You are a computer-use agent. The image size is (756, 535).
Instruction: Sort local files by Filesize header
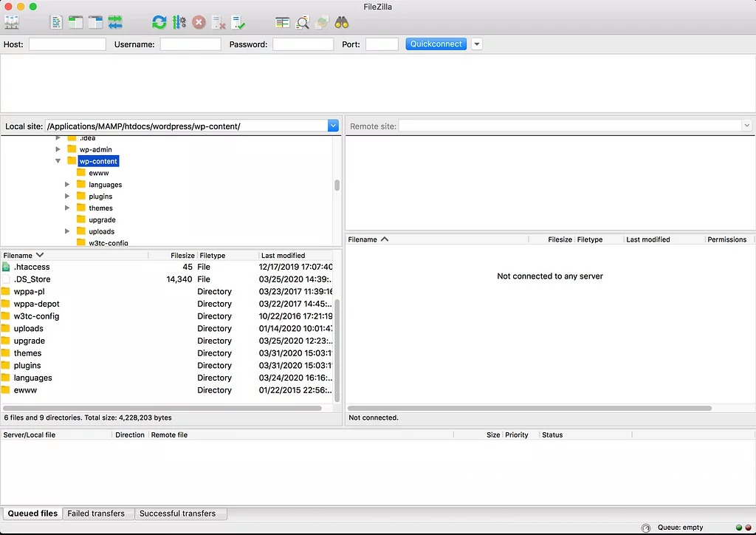[173, 255]
